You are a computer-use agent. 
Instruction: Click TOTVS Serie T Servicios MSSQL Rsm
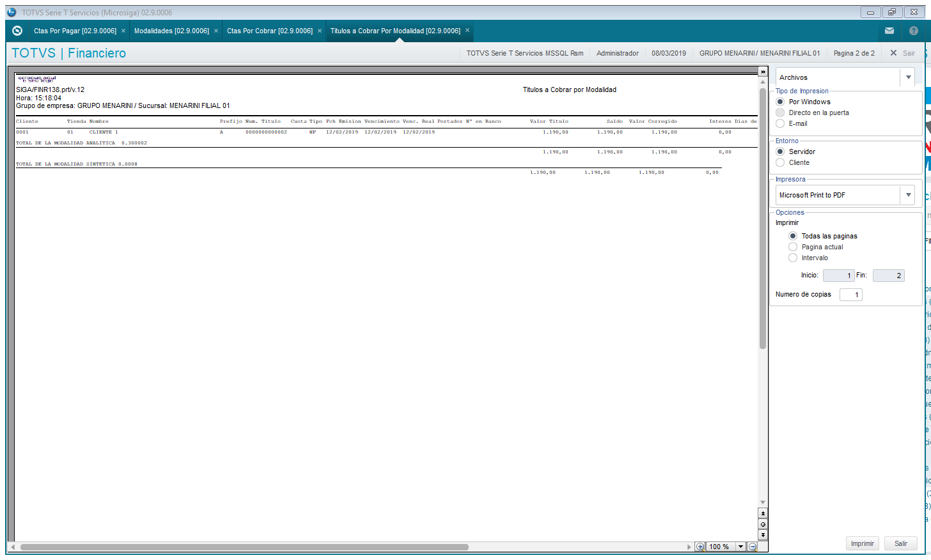pos(525,53)
